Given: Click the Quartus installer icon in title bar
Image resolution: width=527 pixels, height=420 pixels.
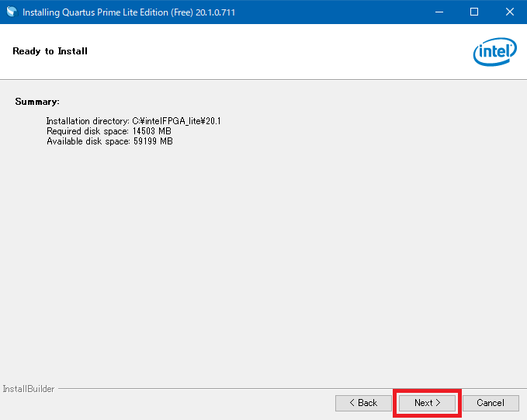Looking at the screenshot, I should 11,12.
